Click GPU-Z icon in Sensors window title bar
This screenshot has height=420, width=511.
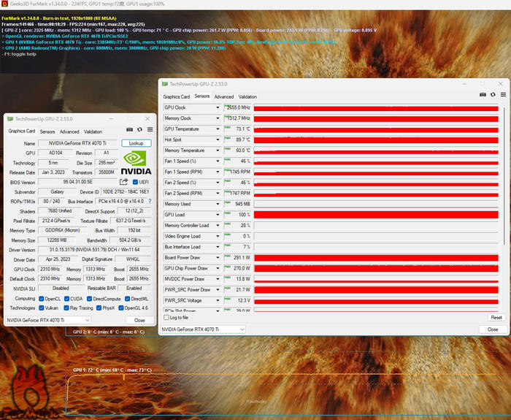(x=165, y=84)
